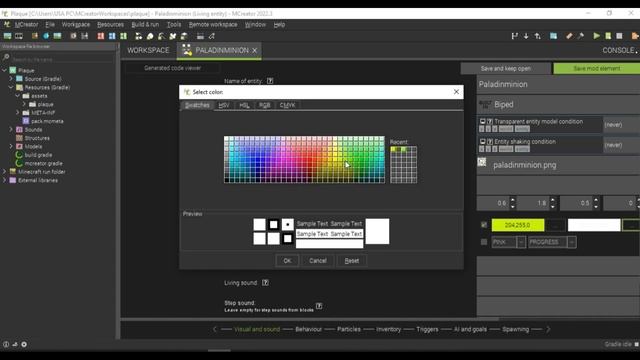Click Cancel in Select color dialog
The height and width of the screenshot is (360, 640).
coord(318,261)
